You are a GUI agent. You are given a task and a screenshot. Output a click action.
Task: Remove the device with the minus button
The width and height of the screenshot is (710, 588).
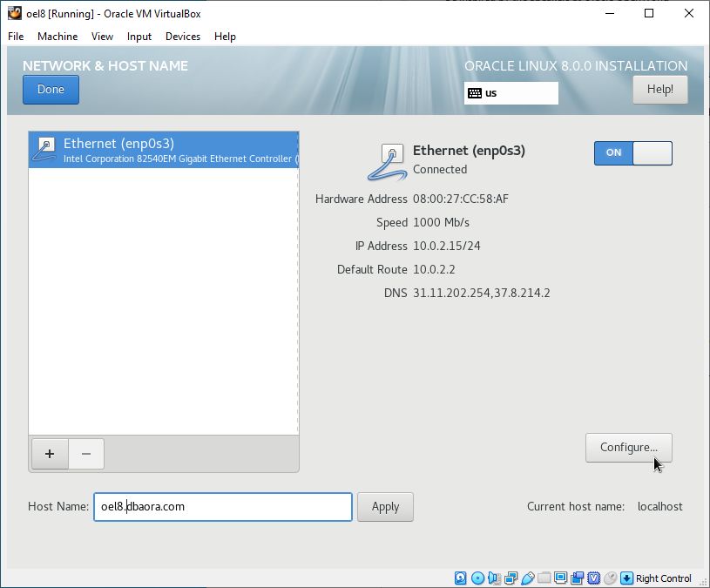(x=86, y=454)
